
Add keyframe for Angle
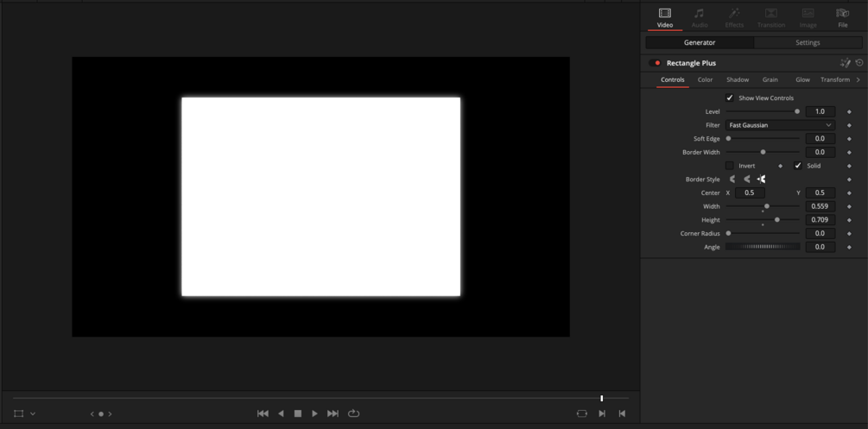click(x=849, y=247)
